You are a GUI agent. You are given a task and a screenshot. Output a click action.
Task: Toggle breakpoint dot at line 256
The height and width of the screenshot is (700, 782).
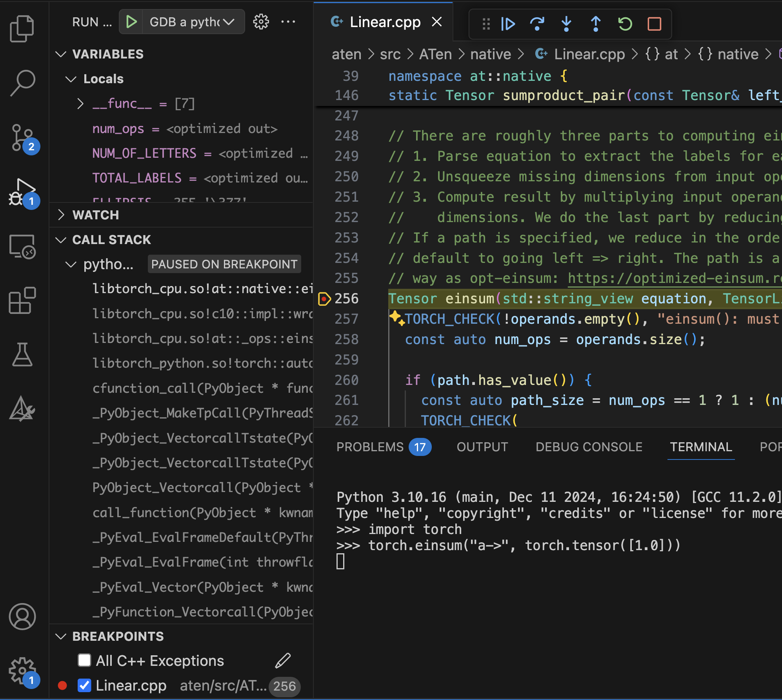324,299
